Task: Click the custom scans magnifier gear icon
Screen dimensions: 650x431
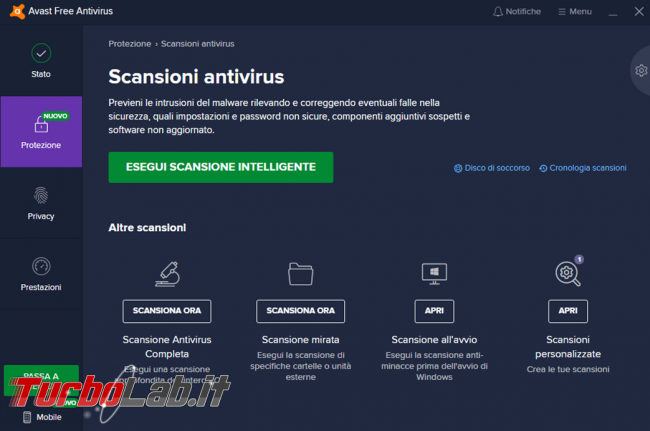Action: point(568,274)
